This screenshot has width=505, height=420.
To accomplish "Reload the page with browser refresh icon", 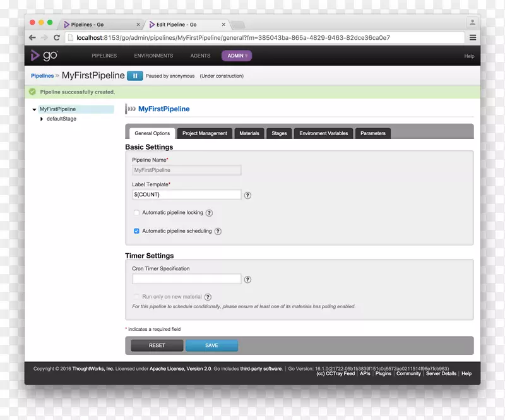I will point(57,38).
